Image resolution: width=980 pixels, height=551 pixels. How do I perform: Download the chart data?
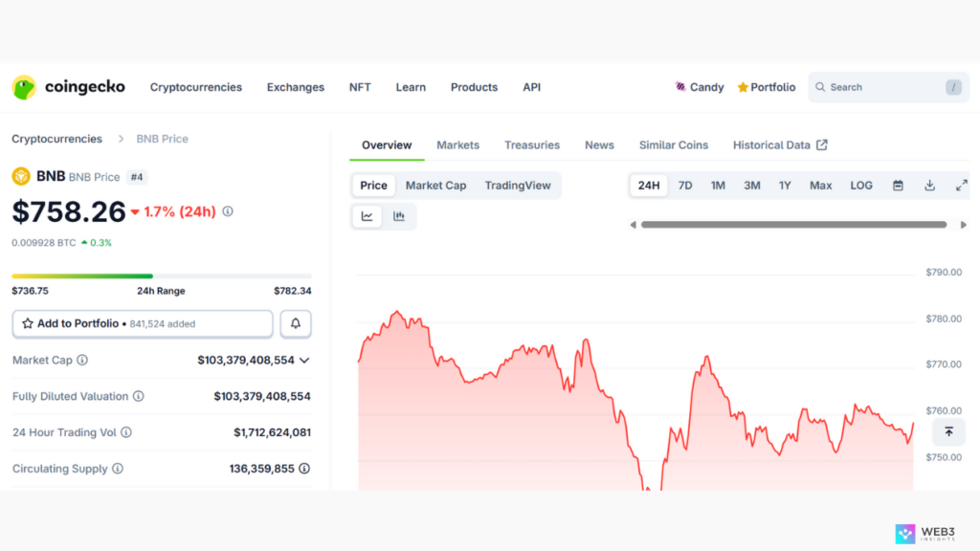point(929,186)
